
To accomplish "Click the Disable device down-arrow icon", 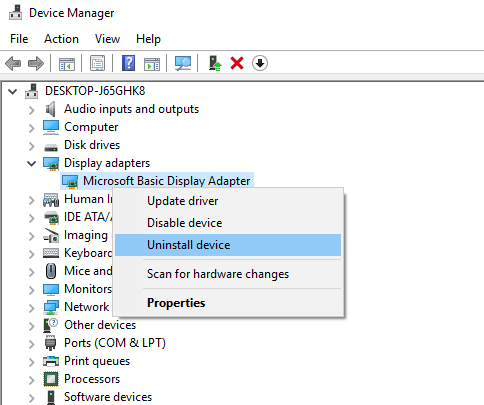I will [x=260, y=63].
